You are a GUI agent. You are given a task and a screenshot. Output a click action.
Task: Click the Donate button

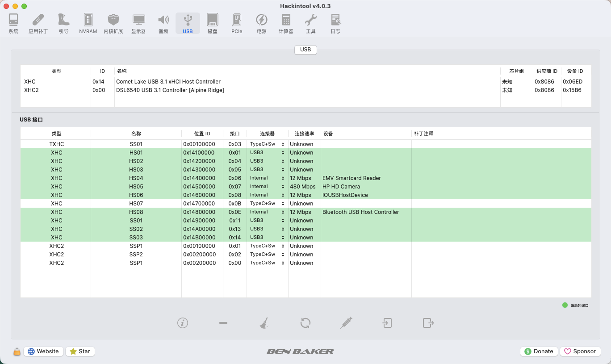539,351
